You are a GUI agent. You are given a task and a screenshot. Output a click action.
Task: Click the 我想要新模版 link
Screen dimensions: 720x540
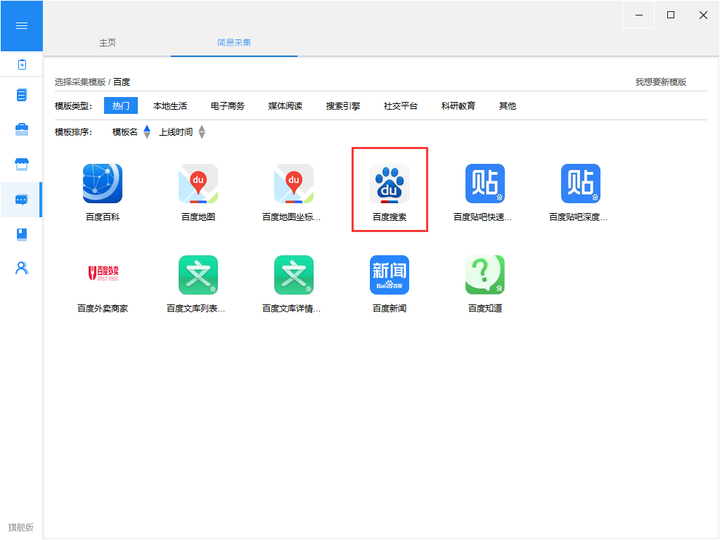coord(661,82)
